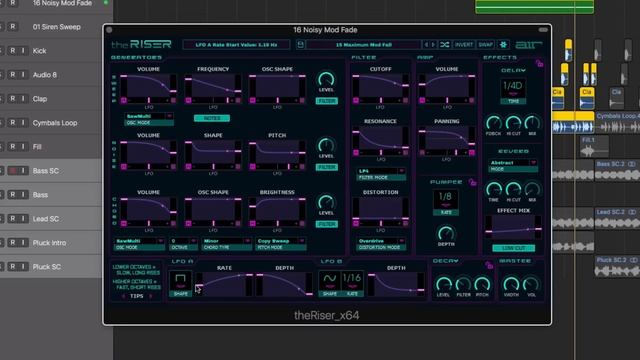This screenshot has height=360, width=640.
Task: Click the Decay section lock icon
Action: (489, 265)
